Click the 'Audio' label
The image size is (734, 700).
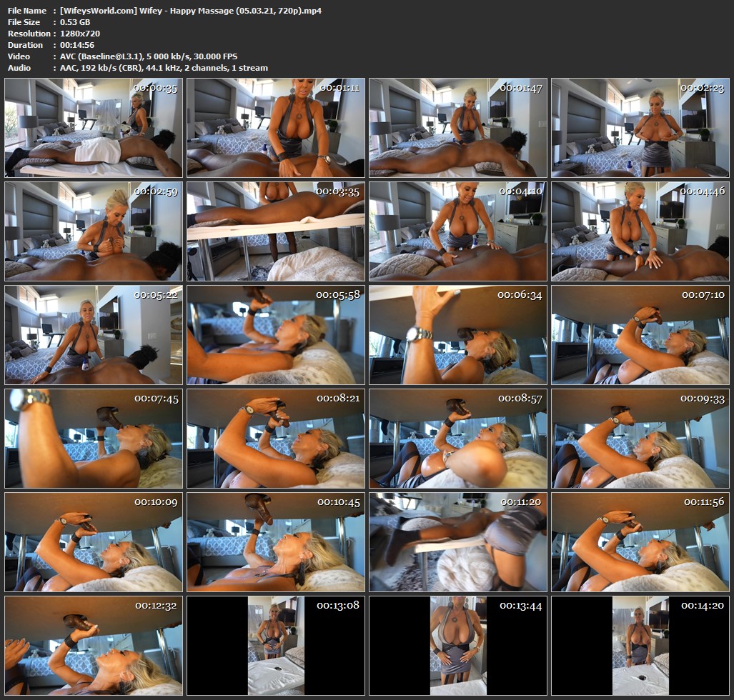[19, 68]
